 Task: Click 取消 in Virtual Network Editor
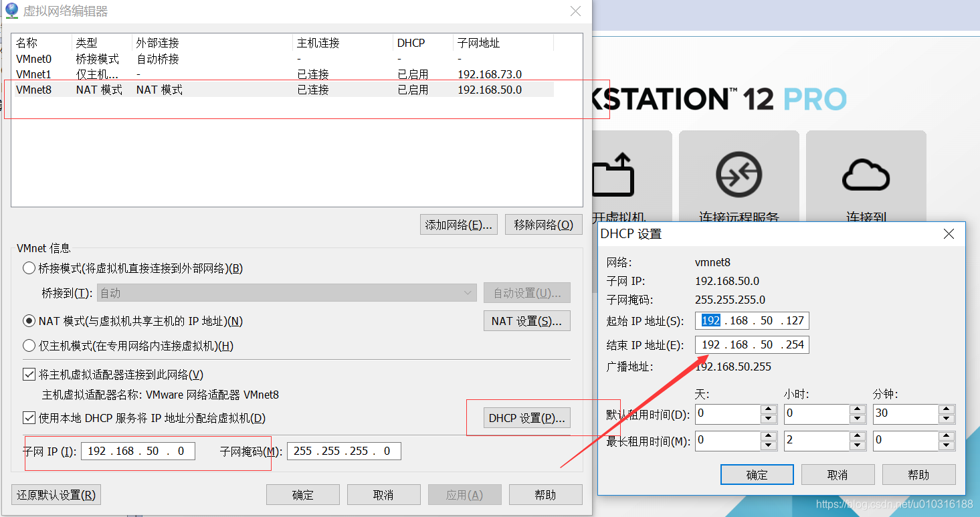(x=384, y=495)
